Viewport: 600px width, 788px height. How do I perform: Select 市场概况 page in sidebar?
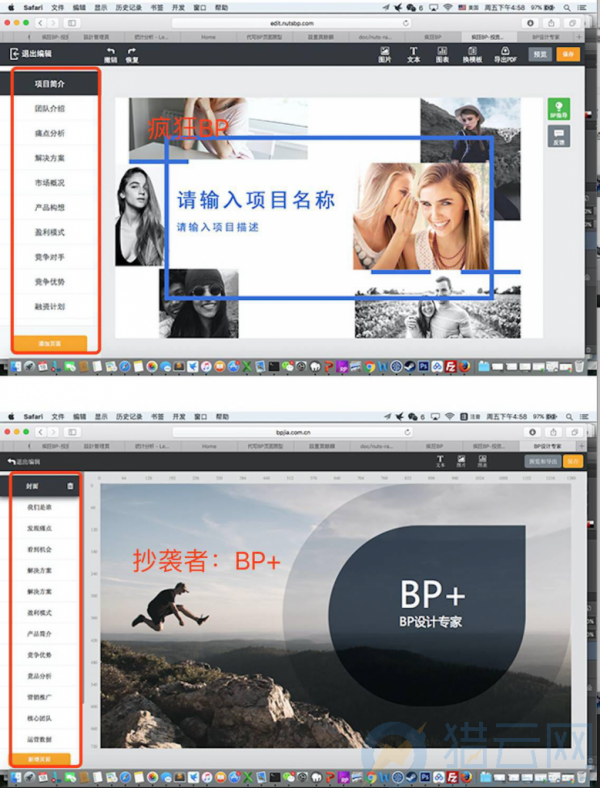point(50,183)
